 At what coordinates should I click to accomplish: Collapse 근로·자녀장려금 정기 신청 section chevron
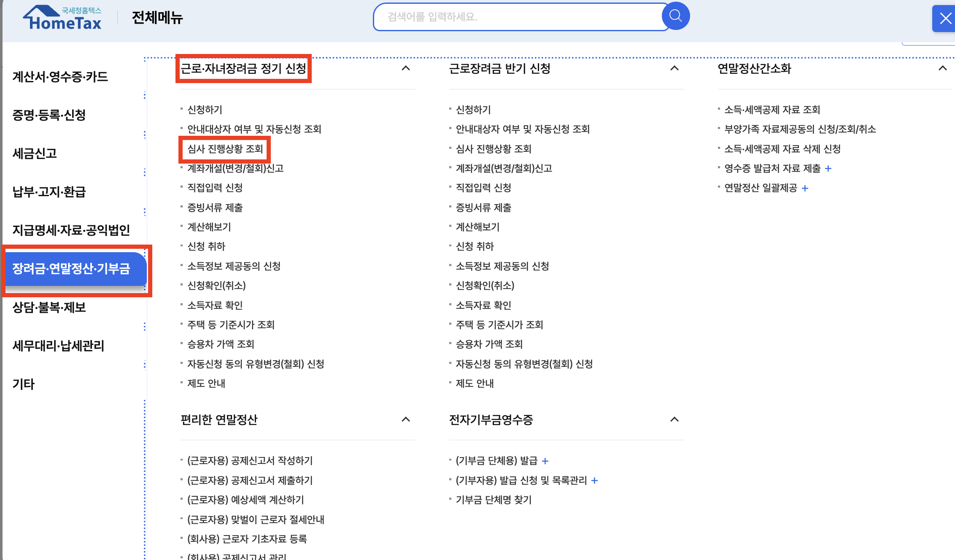(406, 68)
